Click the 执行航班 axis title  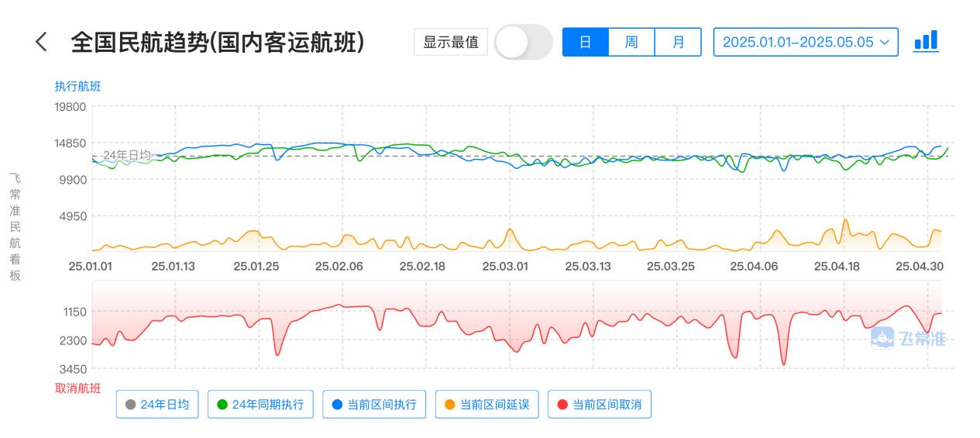77,86
